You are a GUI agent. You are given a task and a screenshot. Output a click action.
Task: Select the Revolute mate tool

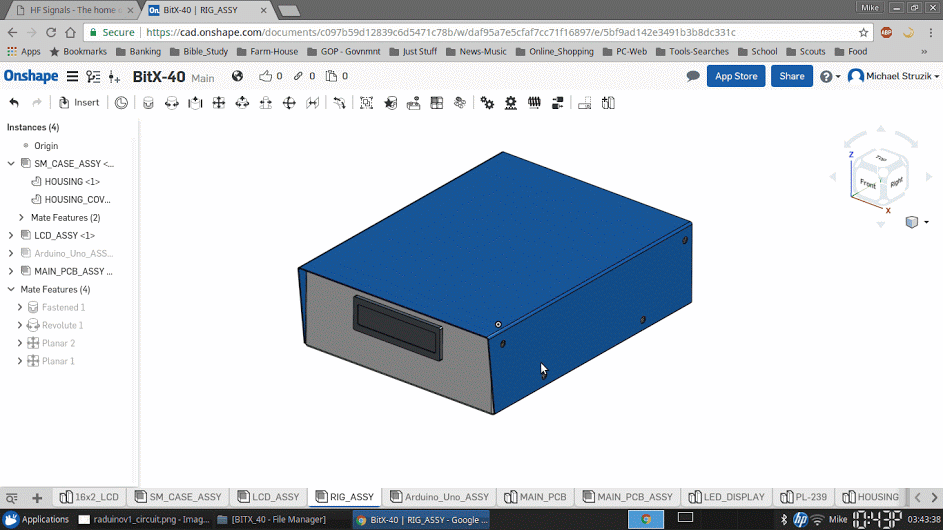pyautogui.click(x=172, y=102)
